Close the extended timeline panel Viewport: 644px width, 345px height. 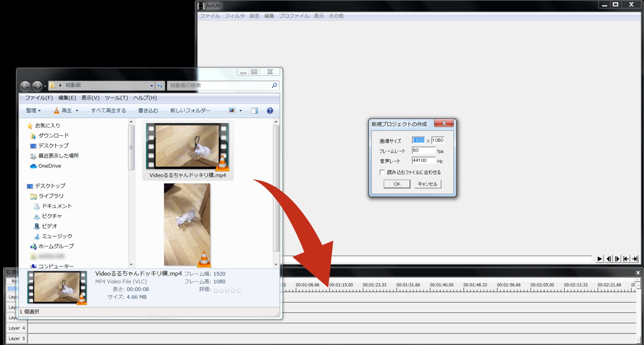638,273
